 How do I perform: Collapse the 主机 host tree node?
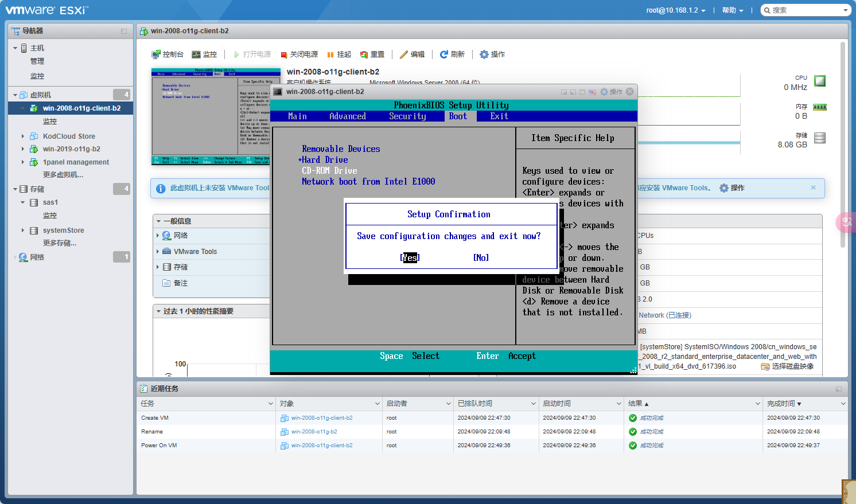pos(15,48)
